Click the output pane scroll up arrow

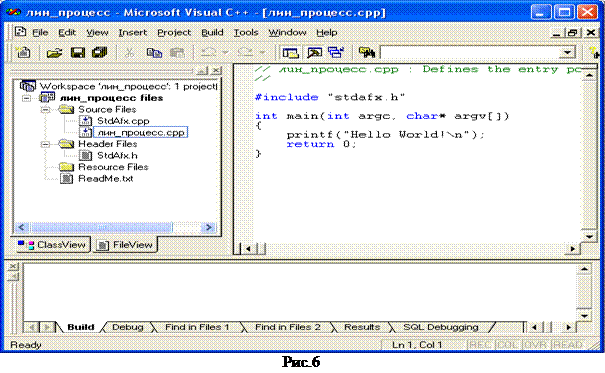coord(584,269)
